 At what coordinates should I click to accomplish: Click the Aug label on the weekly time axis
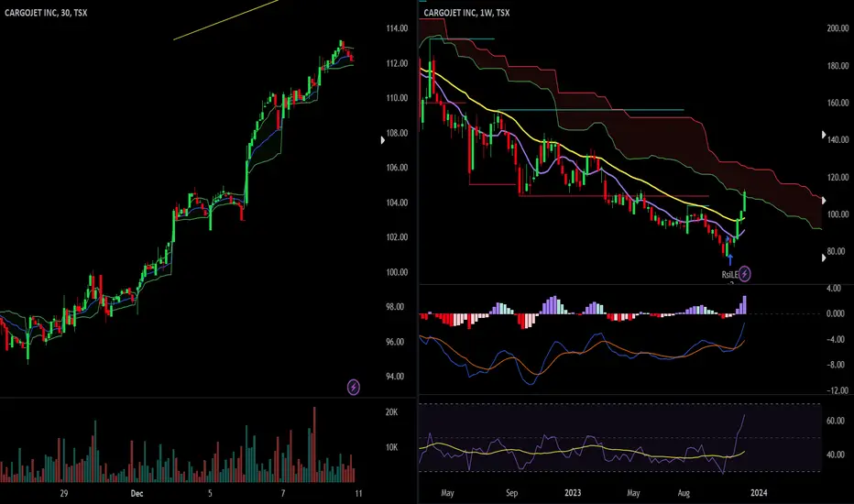(x=684, y=493)
